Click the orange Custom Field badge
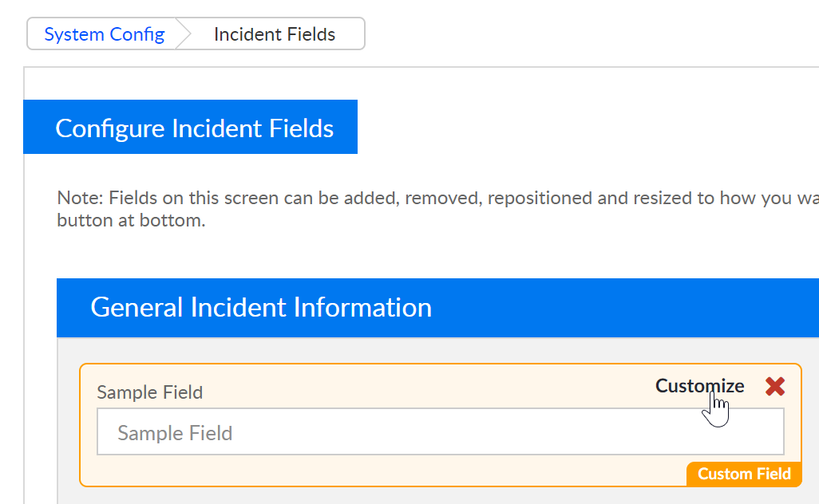Screen dimensions: 819x504 [744, 474]
